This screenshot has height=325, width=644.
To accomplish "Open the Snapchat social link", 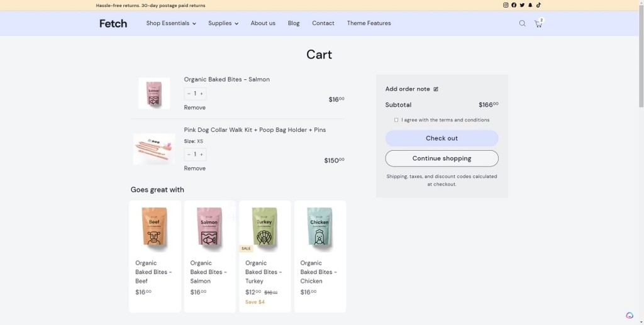I will click(x=530, y=5).
